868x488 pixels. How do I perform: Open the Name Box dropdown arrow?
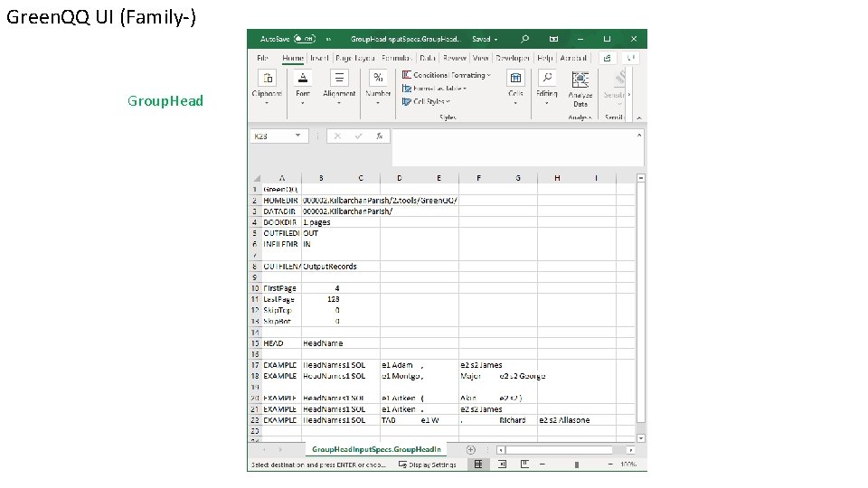297,136
